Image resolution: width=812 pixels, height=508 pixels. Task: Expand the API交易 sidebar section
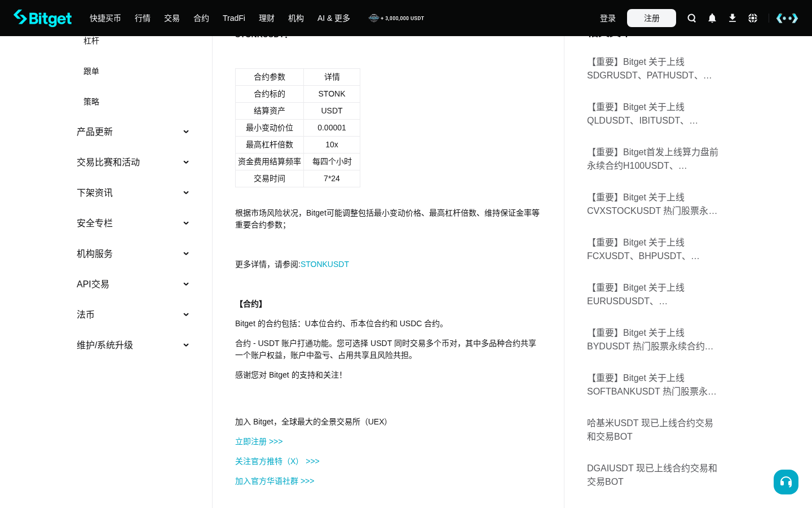[x=133, y=284]
